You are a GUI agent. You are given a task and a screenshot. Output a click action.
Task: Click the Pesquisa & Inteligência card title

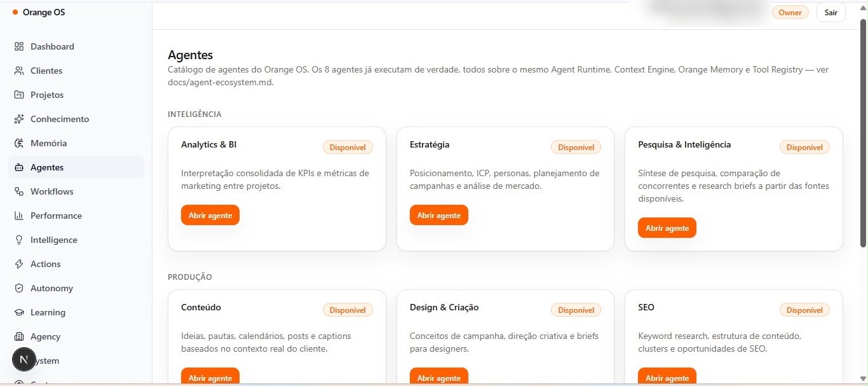point(684,144)
